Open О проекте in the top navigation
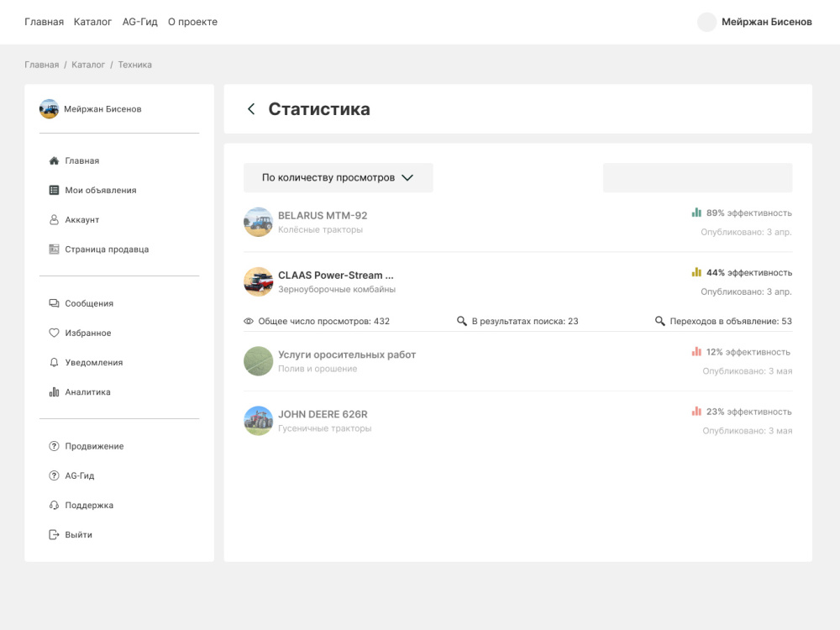This screenshot has width=840, height=630. (193, 22)
